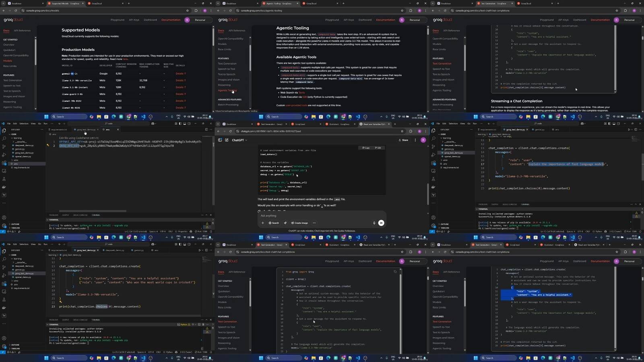
Task: Open Docker view in .env VS Code window
Action: 4,187
